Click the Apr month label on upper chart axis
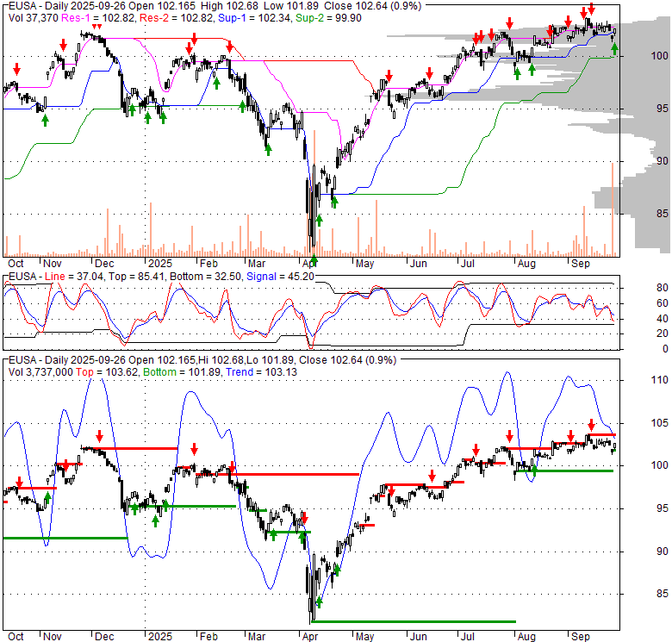 coord(309,264)
